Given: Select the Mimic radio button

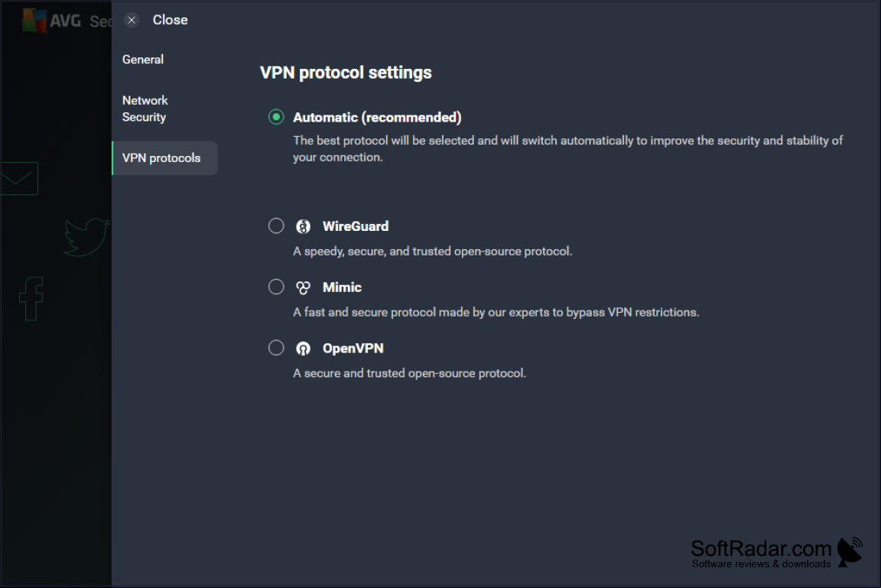Looking at the screenshot, I should point(276,287).
